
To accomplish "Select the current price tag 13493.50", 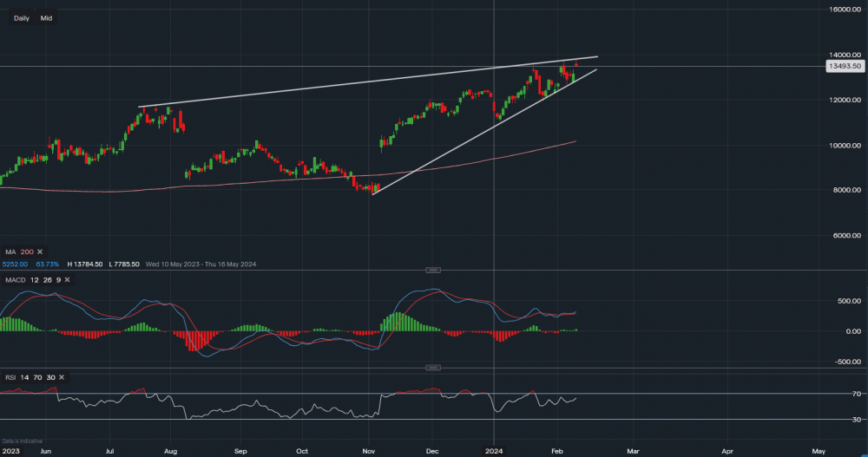I will click(x=844, y=66).
